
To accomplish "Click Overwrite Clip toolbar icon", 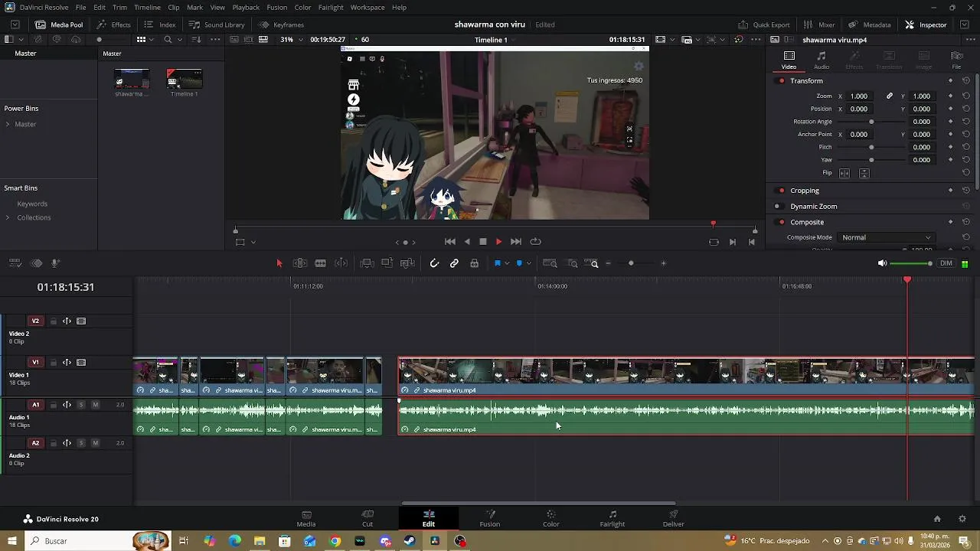I will pos(387,263).
